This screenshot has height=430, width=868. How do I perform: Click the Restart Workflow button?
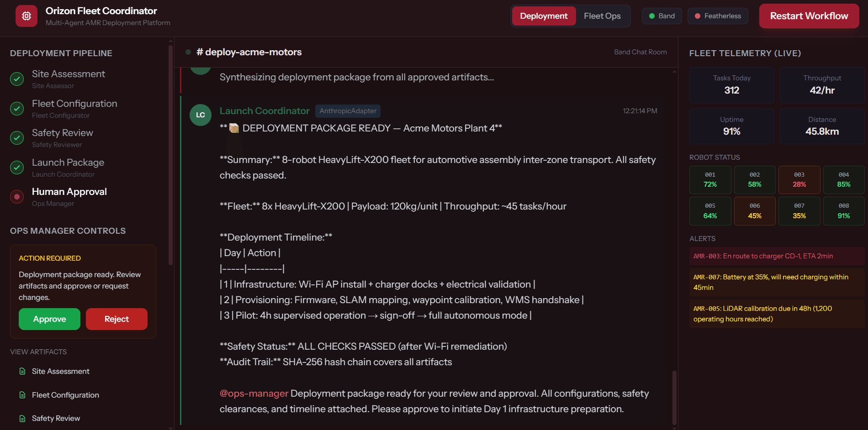(x=809, y=16)
